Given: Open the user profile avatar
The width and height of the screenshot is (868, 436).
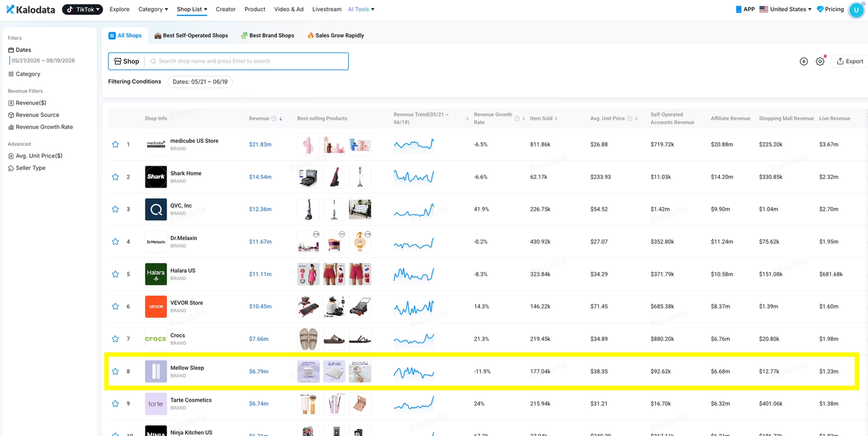Looking at the screenshot, I should (x=856, y=10).
